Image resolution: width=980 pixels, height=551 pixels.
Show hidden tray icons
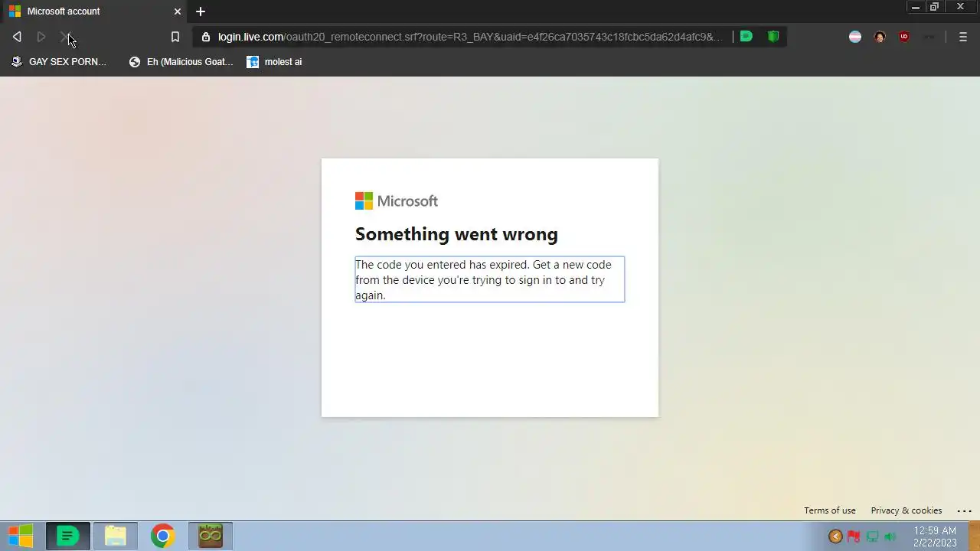click(835, 536)
